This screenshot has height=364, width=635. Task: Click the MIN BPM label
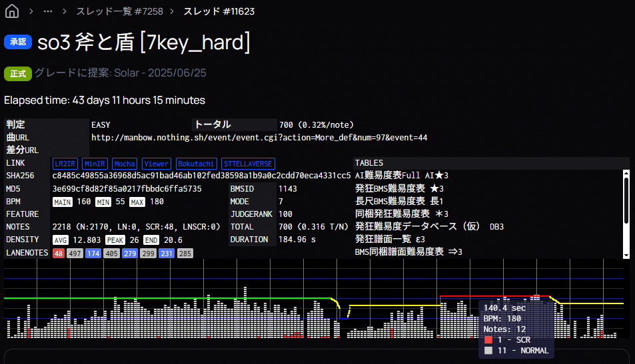tap(103, 202)
